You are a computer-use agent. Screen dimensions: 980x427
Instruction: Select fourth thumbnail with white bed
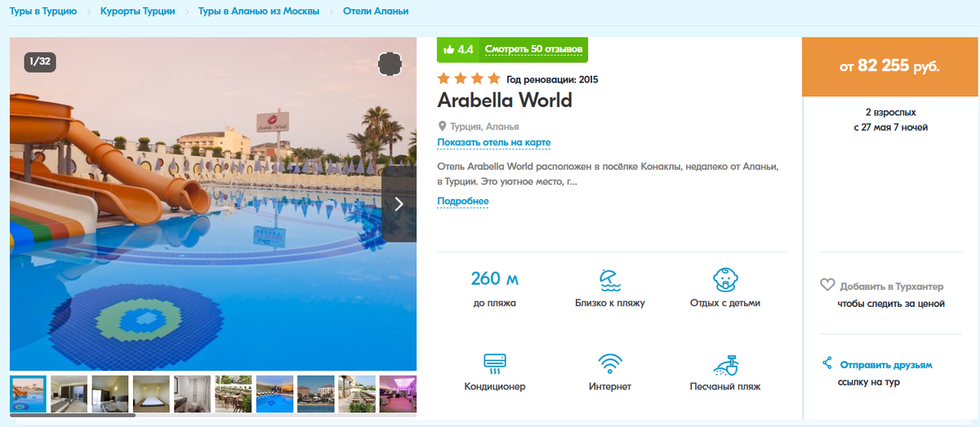point(151,394)
